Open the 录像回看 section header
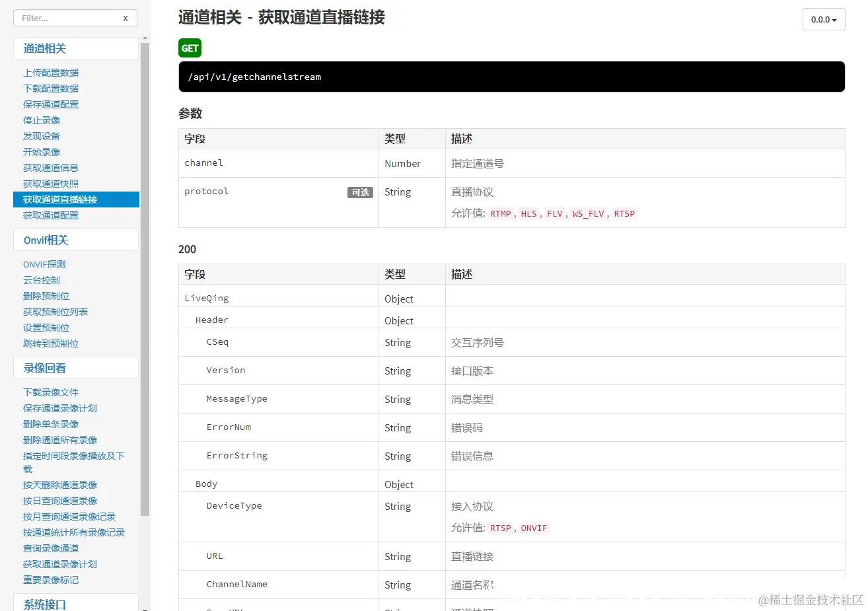 click(75, 368)
